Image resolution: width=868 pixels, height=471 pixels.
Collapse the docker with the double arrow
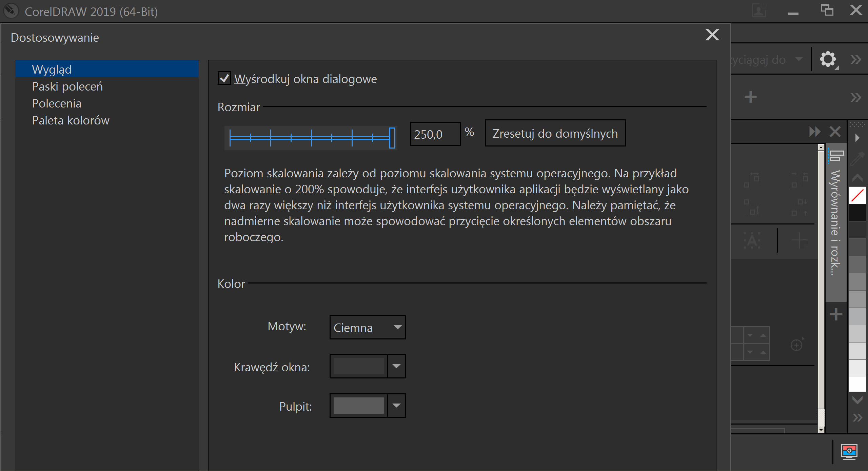tap(814, 132)
